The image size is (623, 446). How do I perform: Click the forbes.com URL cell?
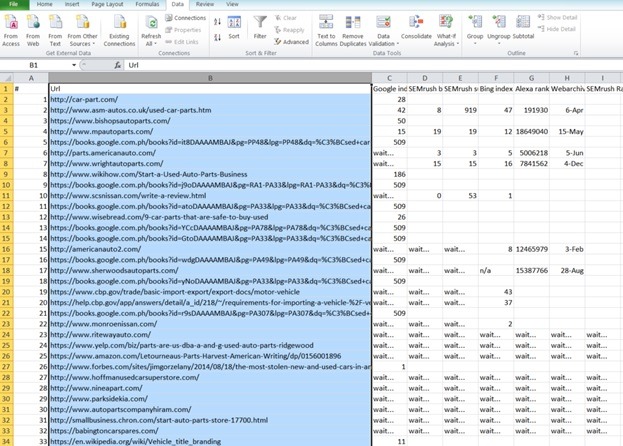coord(210,367)
